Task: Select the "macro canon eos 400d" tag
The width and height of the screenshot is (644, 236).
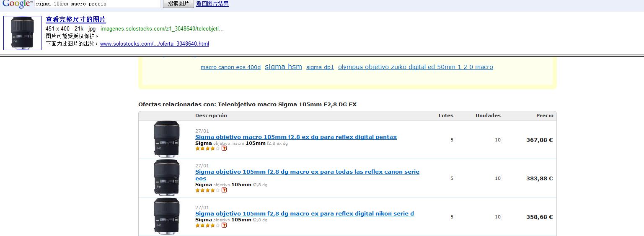Action: (230, 67)
